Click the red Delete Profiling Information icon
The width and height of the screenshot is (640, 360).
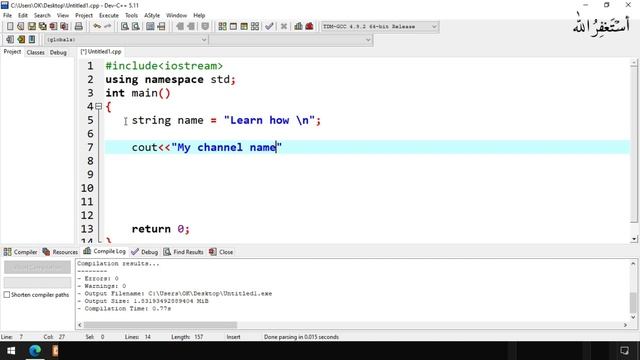click(x=309, y=27)
